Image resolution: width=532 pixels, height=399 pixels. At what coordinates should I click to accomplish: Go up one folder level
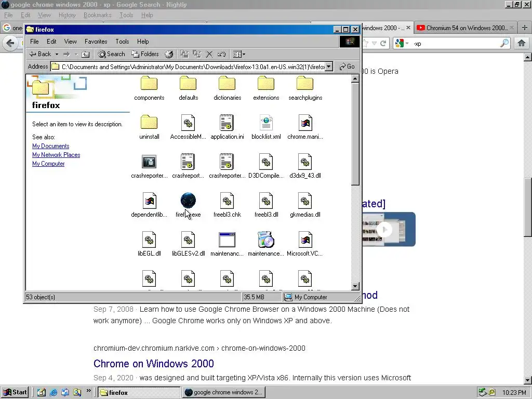click(86, 54)
